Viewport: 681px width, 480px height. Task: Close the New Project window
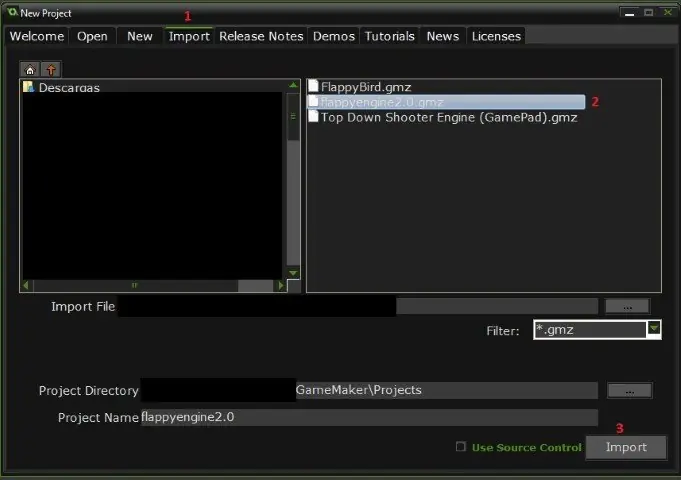click(668, 13)
